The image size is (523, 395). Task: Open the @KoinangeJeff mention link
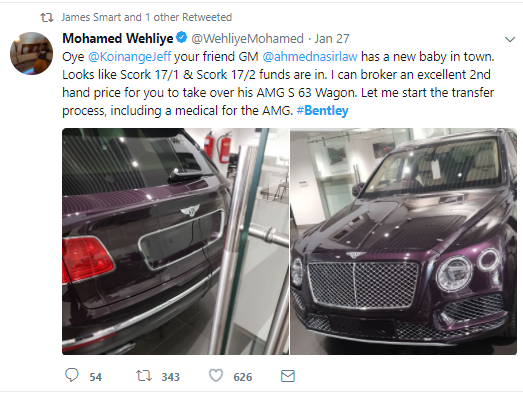[130, 57]
